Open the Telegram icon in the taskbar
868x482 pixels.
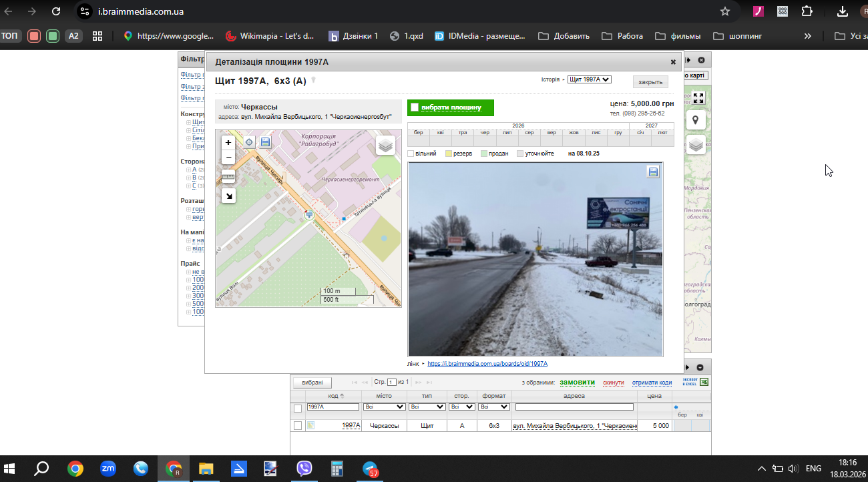[370, 469]
